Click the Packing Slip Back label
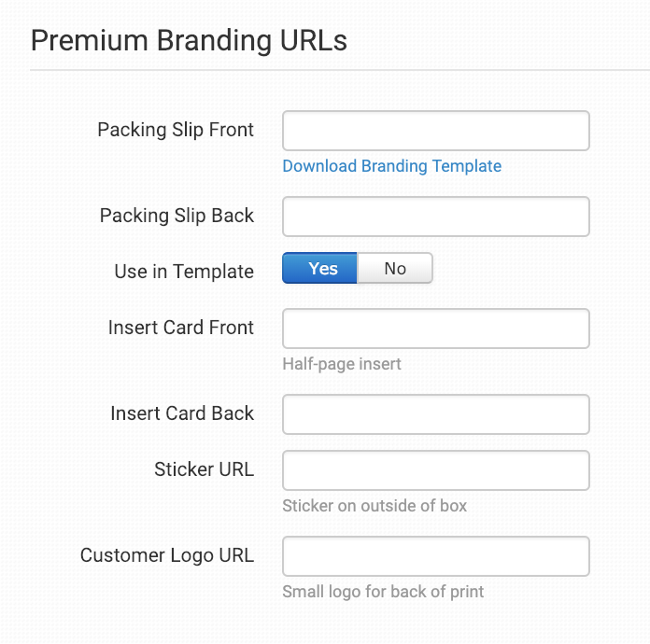 177,216
